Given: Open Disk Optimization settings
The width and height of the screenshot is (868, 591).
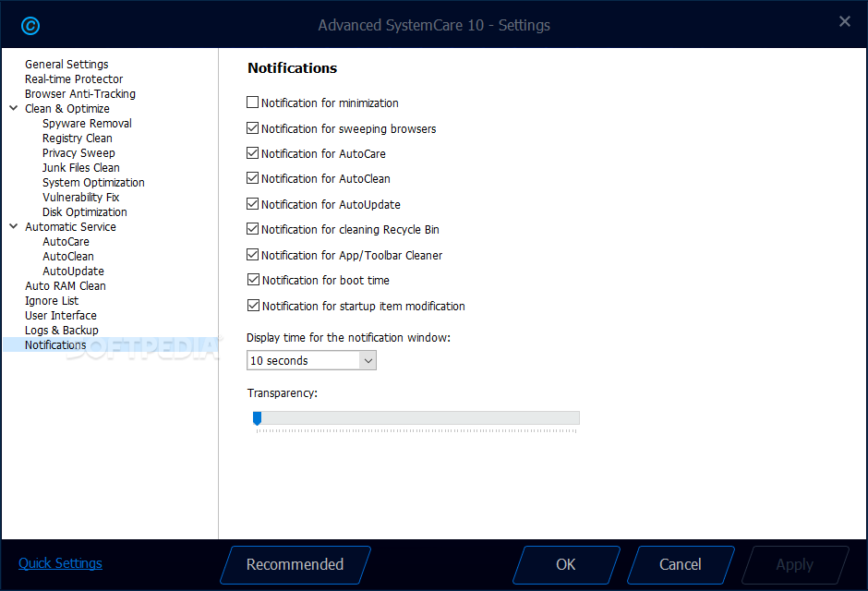Looking at the screenshot, I should 85,212.
